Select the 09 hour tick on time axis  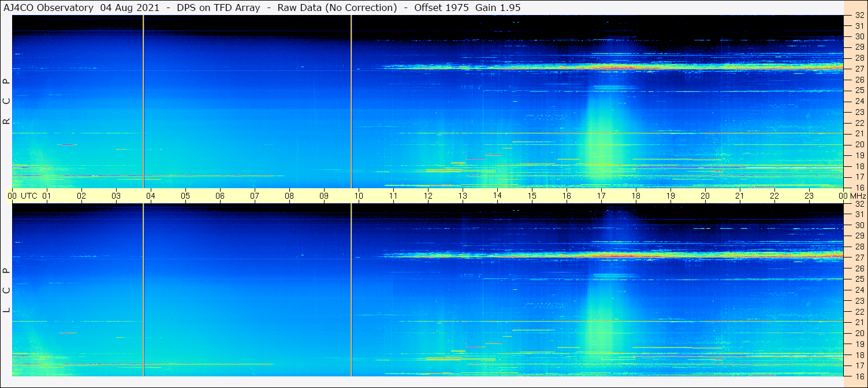click(324, 196)
